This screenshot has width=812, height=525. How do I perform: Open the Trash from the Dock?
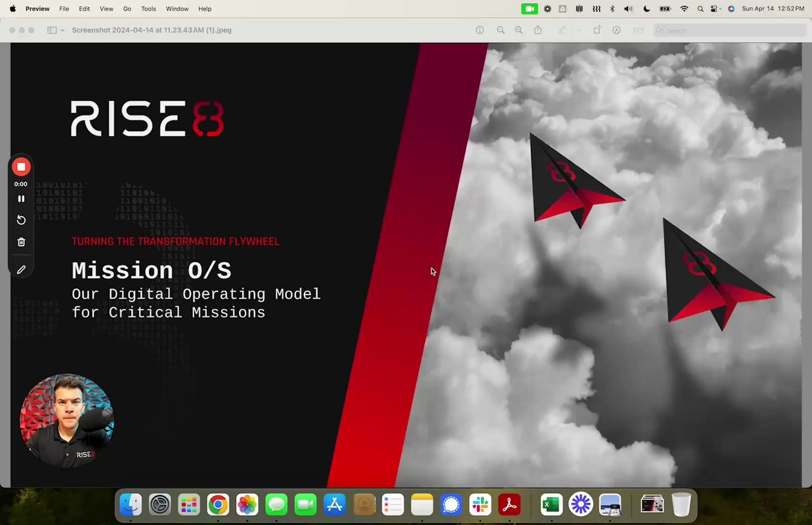[681, 505]
